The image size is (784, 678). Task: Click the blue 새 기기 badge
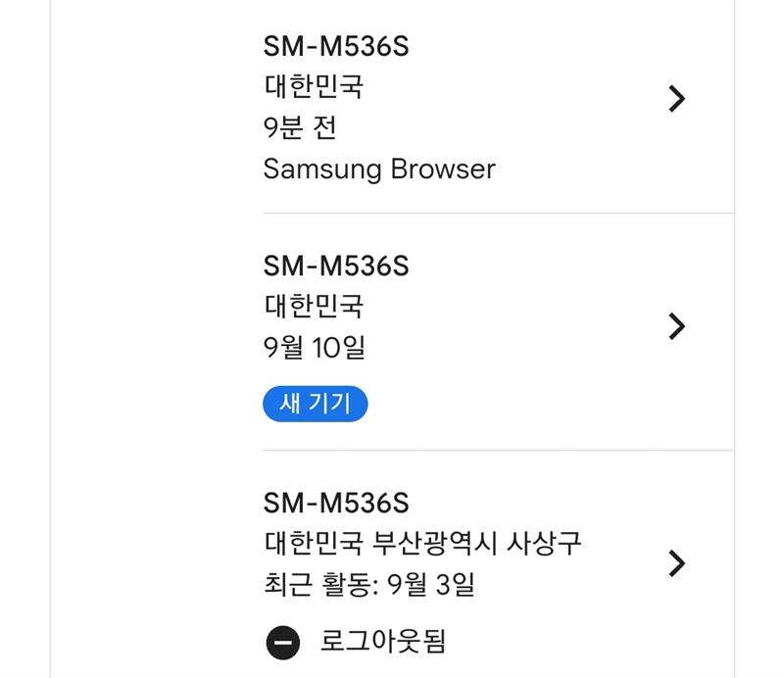(315, 404)
